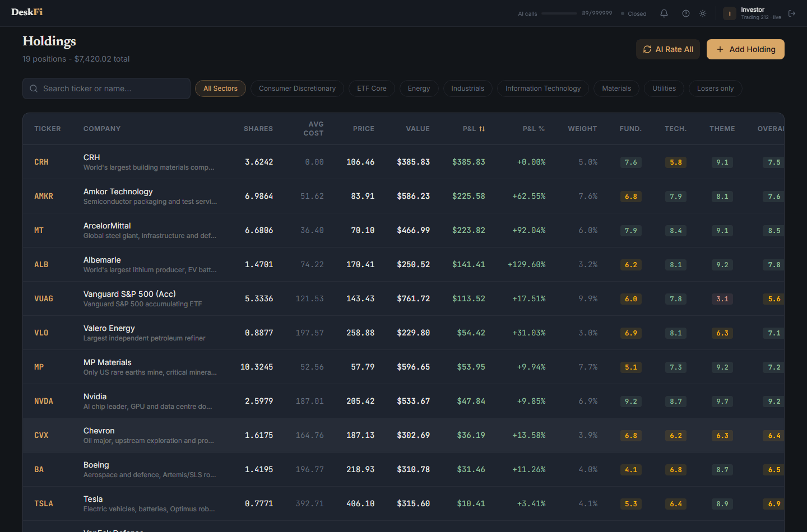Sort by PRICE column header

(x=364, y=129)
